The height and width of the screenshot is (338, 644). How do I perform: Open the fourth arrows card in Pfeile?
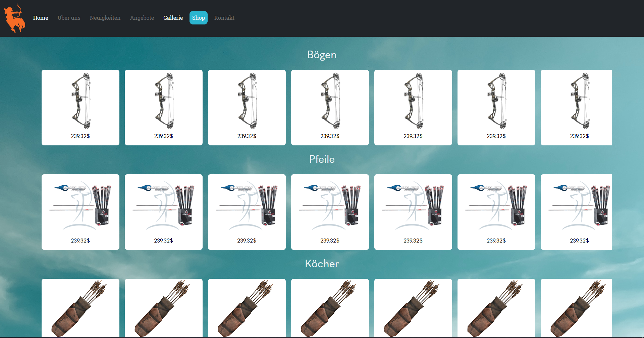pos(330,212)
